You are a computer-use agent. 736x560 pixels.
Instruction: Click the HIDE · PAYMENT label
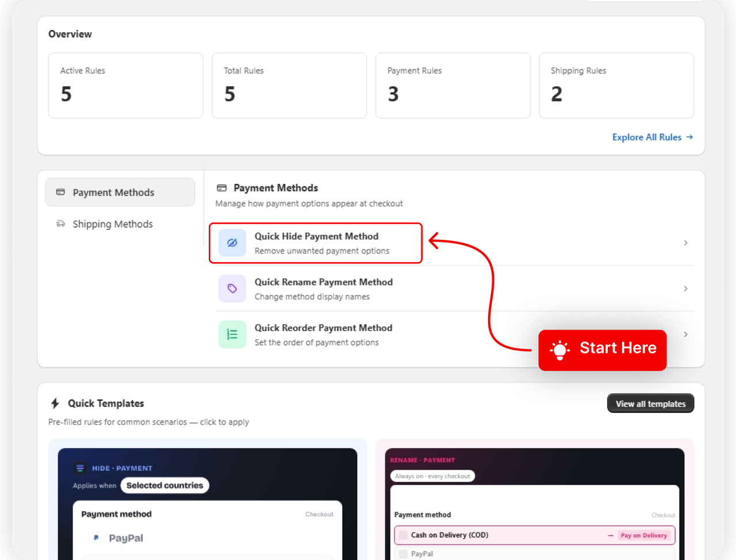(x=122, y=468)
